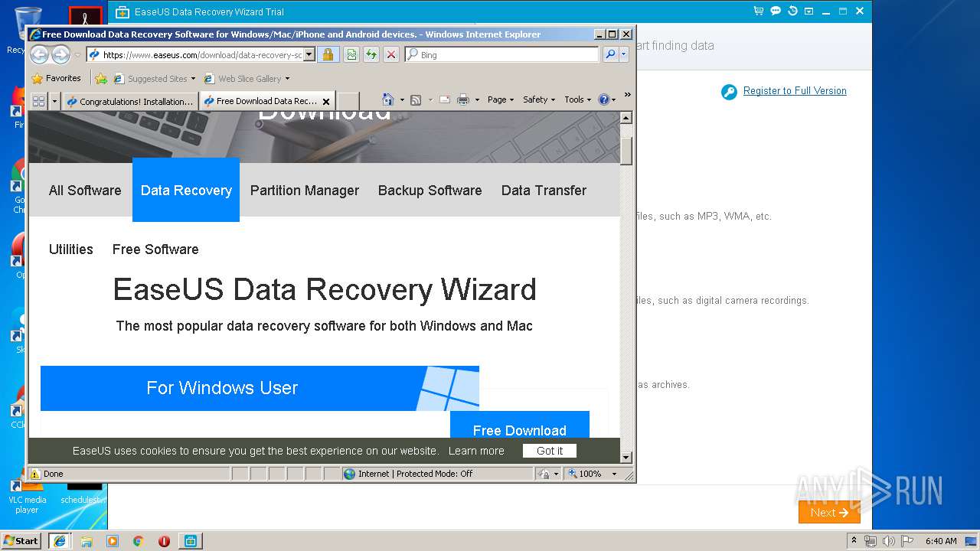Click the Print icon in command bar
The height and width of the screenshot is (551, 980).
point(463,99)
